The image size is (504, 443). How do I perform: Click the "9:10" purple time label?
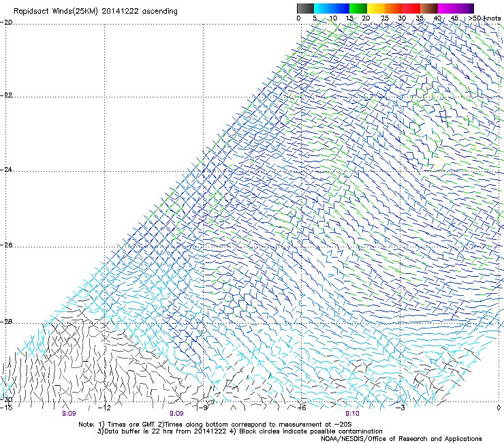coord(352,414)
